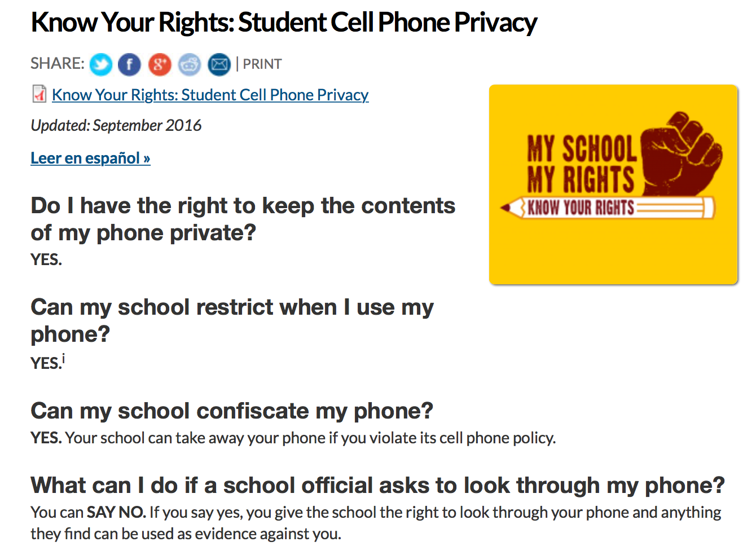Click heading about confiscating my phone

(x=232, y=411)
